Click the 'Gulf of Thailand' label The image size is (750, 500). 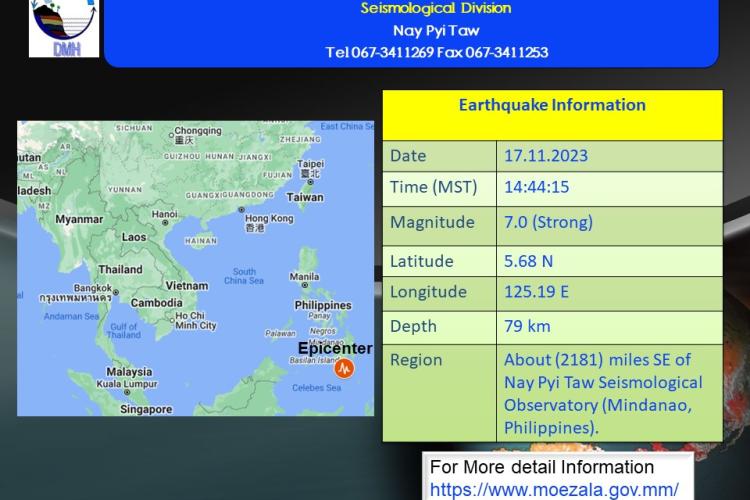(123, 331)
